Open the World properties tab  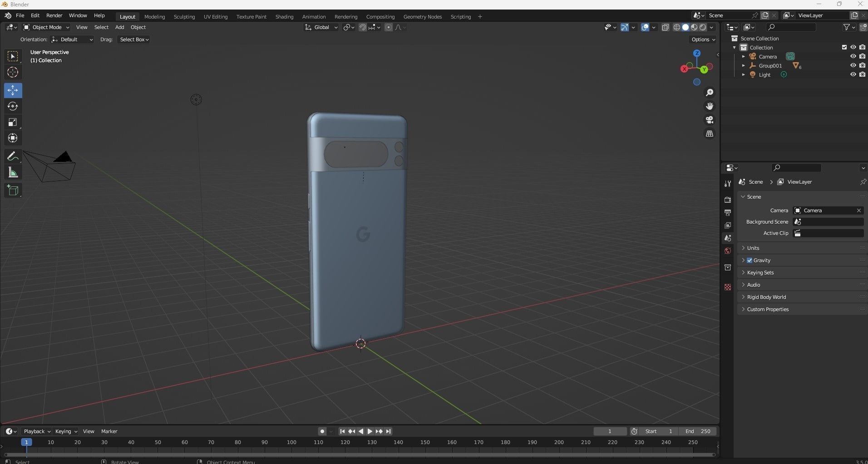coord(728,251)
